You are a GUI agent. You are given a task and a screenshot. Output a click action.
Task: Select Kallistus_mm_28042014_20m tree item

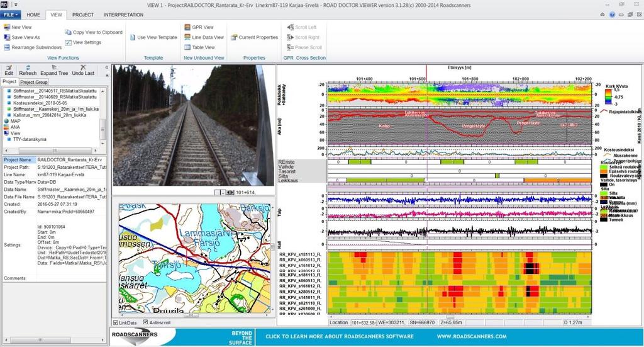pos(47,115)
